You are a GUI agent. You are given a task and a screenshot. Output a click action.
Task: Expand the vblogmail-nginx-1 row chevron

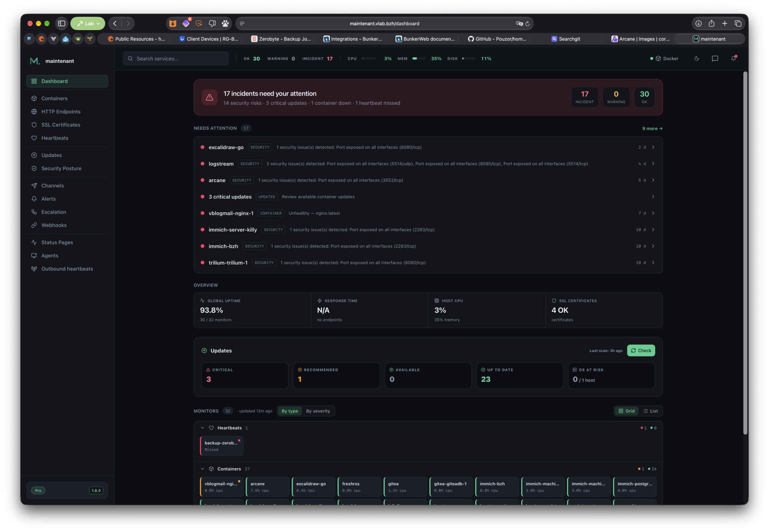click(x=653, y=213)
